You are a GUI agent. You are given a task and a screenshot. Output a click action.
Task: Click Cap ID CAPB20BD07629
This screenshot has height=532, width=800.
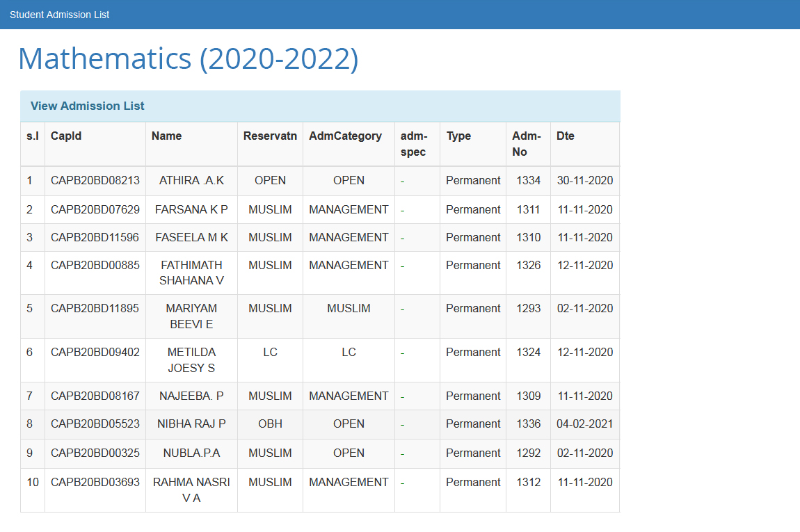tap(95, 209)
